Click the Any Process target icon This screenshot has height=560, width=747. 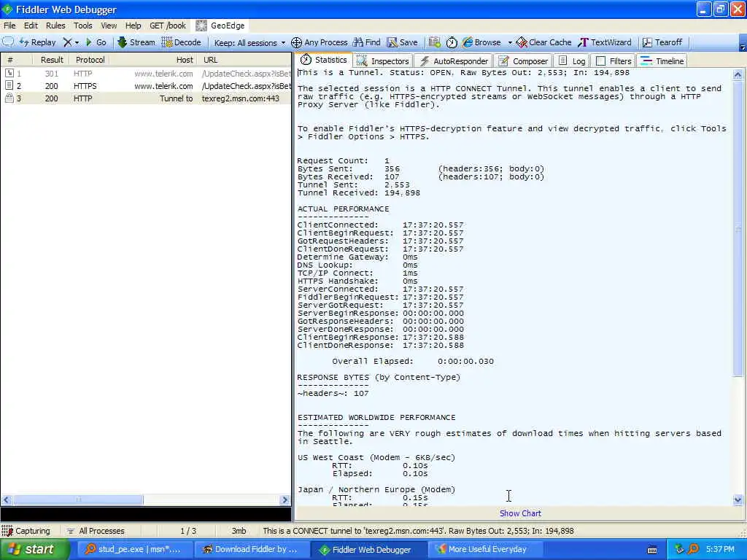[296, 43]
